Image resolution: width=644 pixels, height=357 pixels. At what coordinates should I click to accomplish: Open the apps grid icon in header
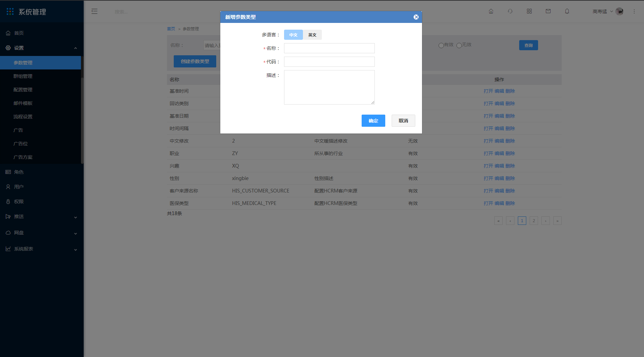[529, 11]
